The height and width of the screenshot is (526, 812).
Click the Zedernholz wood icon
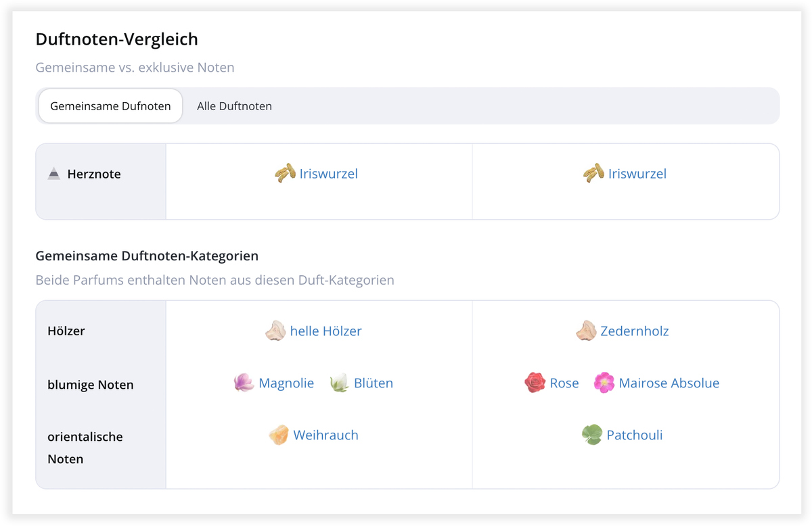click(x=586, y=331)
